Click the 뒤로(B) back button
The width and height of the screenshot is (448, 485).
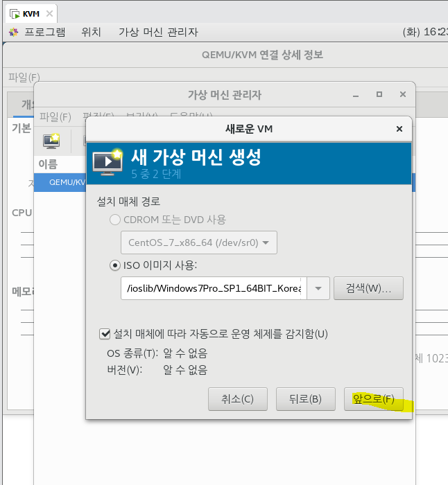306,399
